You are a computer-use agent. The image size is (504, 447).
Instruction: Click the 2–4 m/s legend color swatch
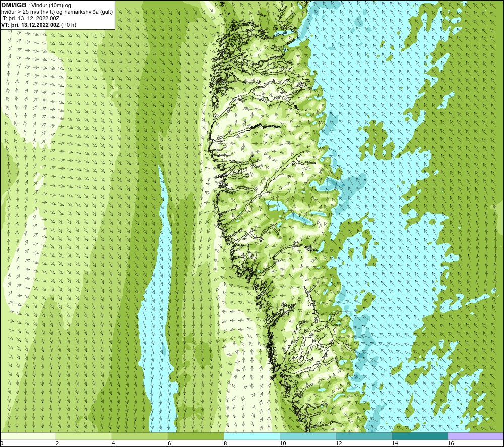[84, 436]
